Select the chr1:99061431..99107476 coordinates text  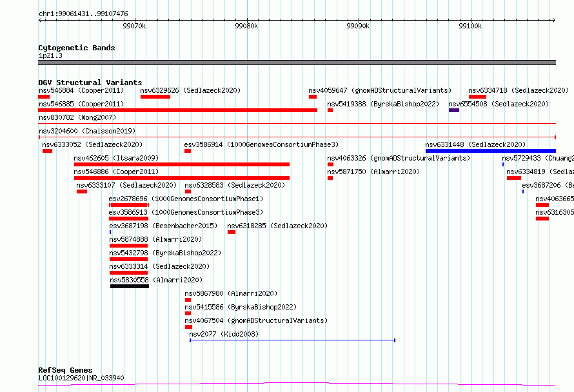(x=83, y=14)
